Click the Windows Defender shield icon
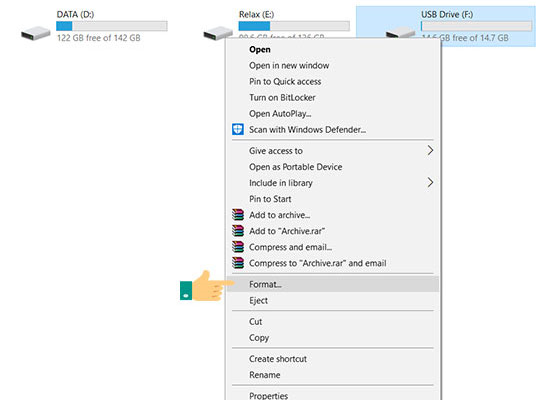The height and width of the screenshot is (400, 550). pyautogui.click(x=237, y=129)
